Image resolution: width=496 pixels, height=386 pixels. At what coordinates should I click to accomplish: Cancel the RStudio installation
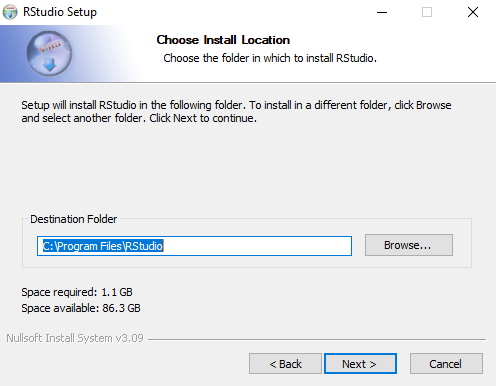point(446,364)
